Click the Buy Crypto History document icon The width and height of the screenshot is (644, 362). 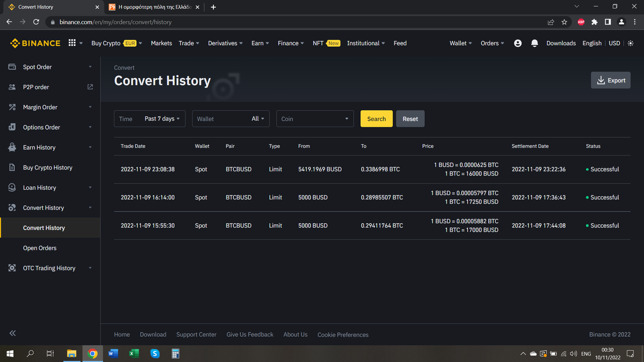(x=12, y=167)
